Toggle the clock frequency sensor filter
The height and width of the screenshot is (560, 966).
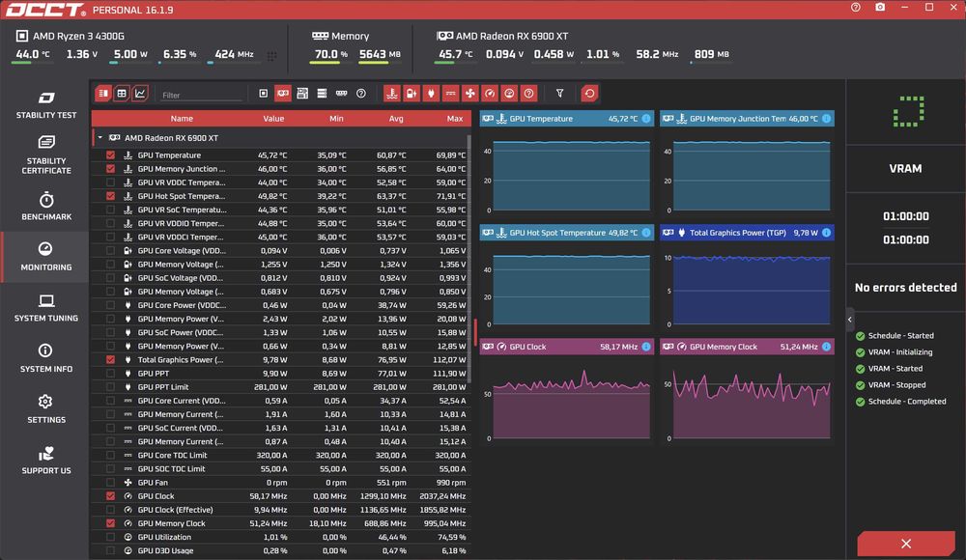coord(490,94)
